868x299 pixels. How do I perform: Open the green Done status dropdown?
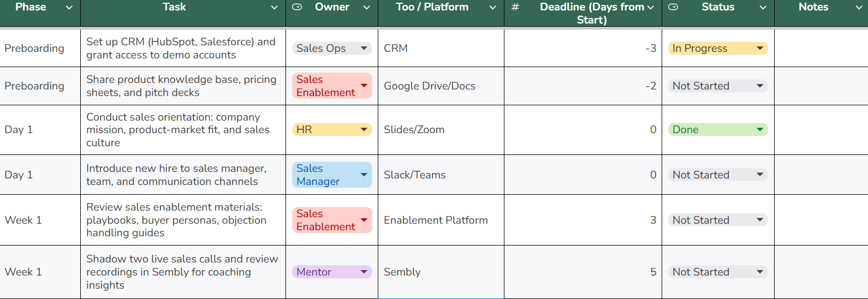pyautogui.click(x=717, y=129)
